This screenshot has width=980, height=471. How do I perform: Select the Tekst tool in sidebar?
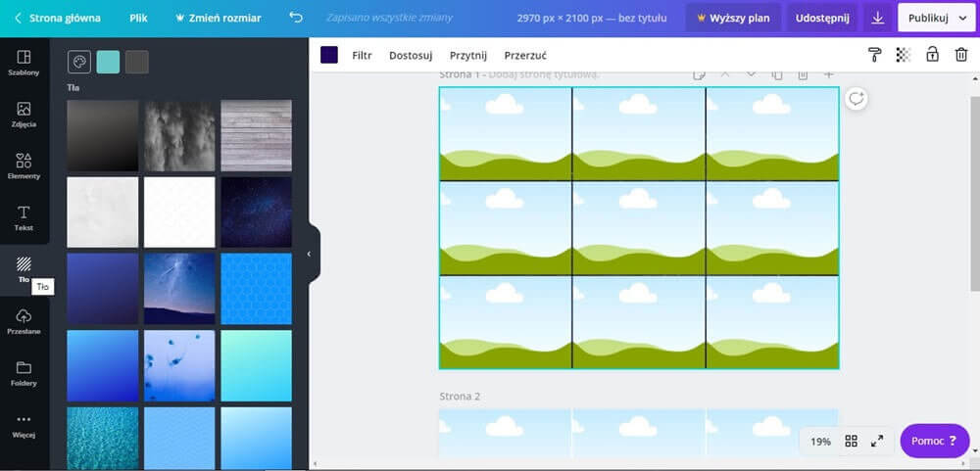[24, 217]
